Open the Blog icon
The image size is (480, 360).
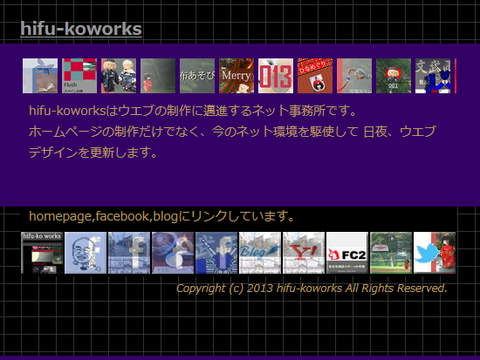point(260,253)
